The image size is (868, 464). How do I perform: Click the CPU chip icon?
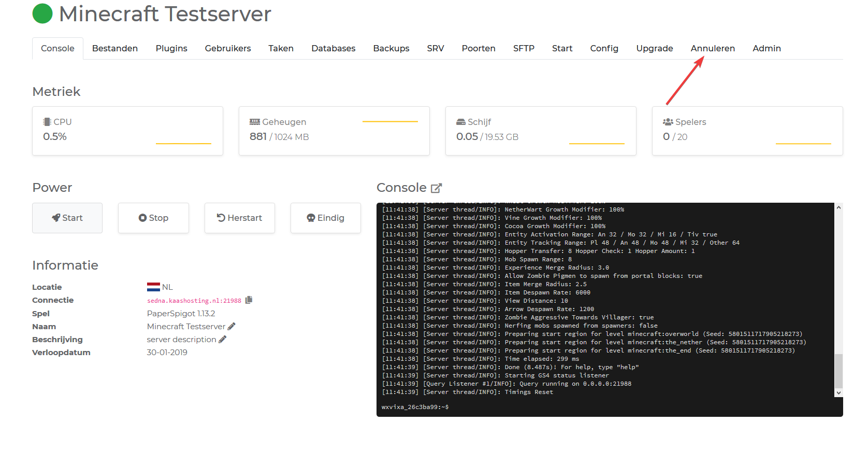(x=47, y=122)
